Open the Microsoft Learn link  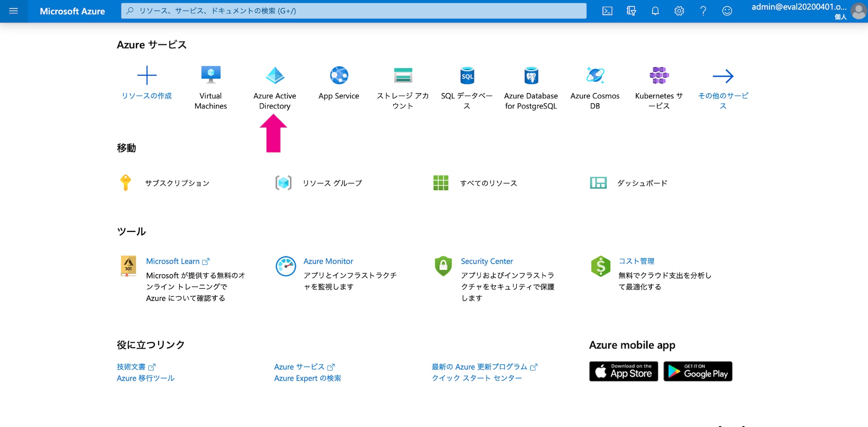pyautogui.click(x=178, y=261)
